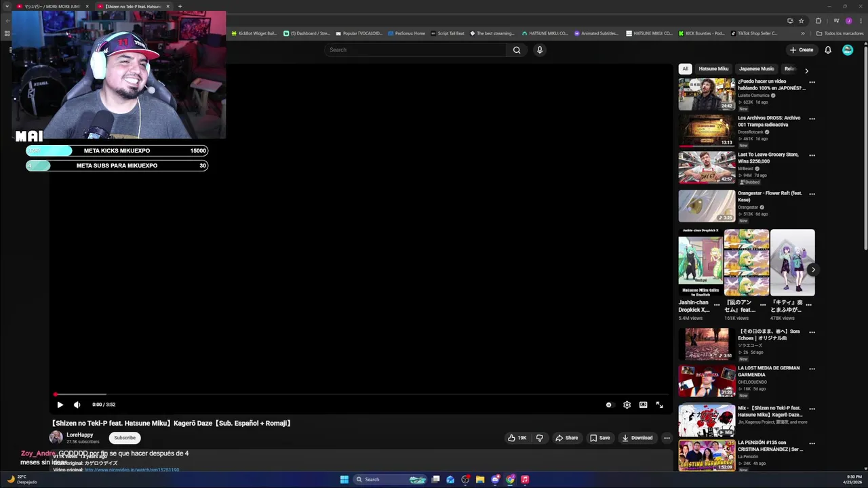Open the Jashin-chan Dropkick X short
Image resolution: width=868 pixels, height=488 pixels.
[701, 262]
